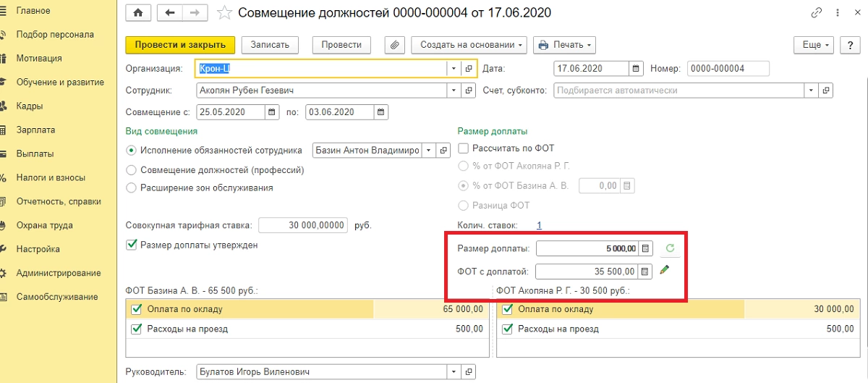Screen dimensions: 868x383
Task: Copy link to this document
Action: coord(817,13)
